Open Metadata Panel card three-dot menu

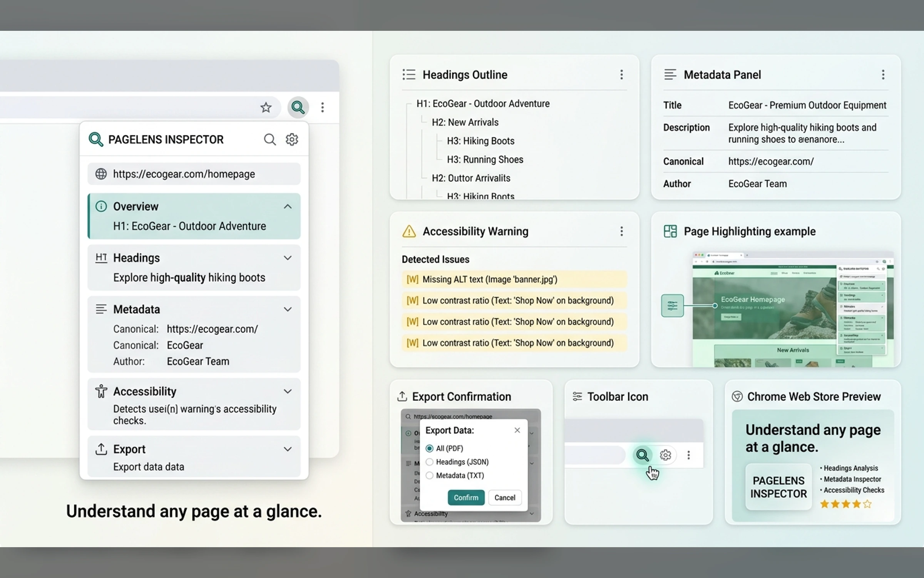(x=883, y=74)
